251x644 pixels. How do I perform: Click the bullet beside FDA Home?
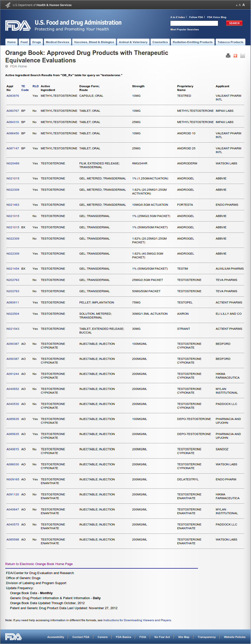point(7,66)
